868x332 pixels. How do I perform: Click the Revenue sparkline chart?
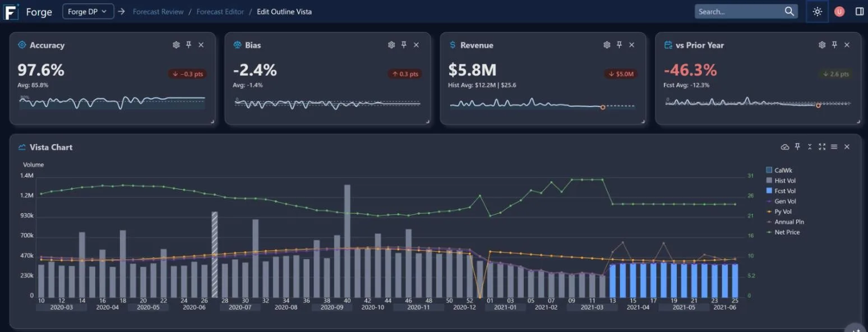pos(543,104)
